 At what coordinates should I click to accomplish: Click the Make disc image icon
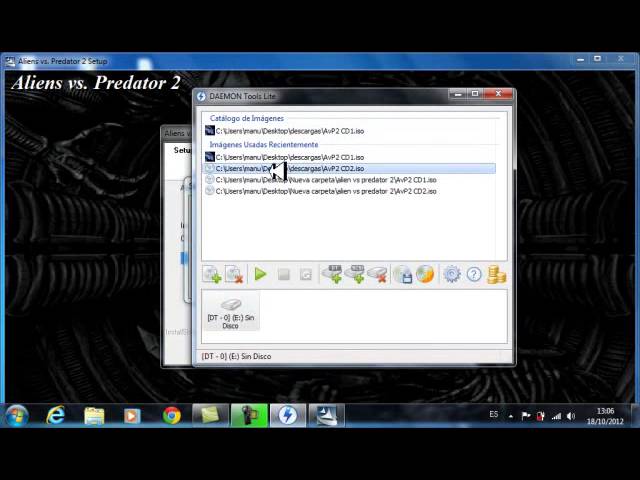403,274
